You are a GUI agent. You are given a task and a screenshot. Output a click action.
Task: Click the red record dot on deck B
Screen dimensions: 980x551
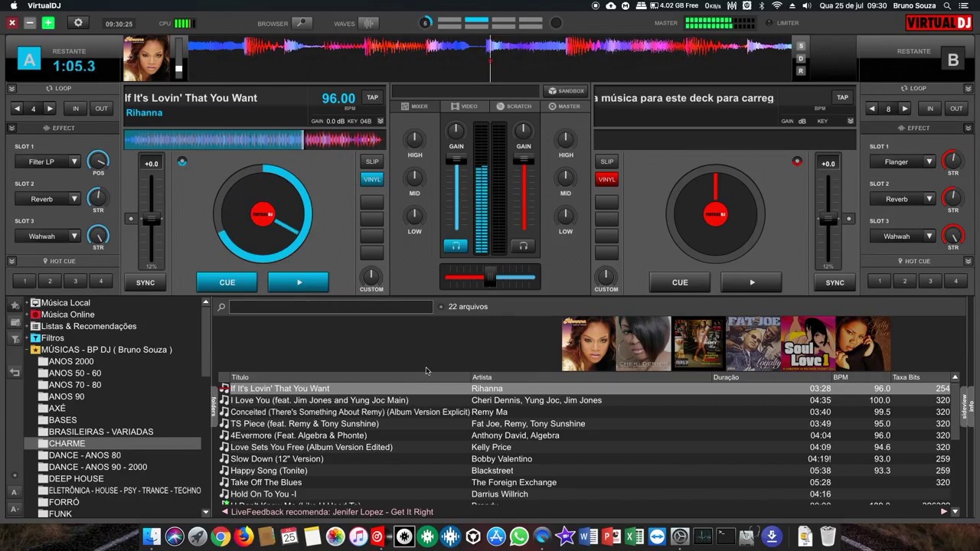tap(797, 161)
